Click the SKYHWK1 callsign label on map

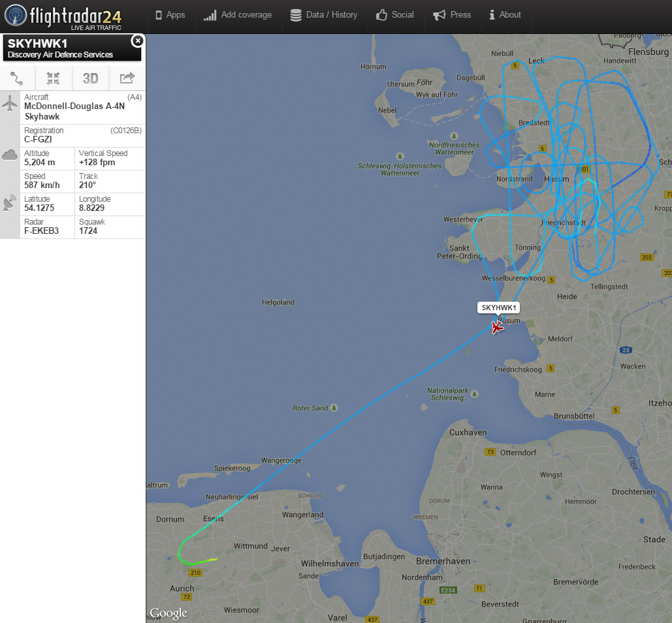point(498,308)
